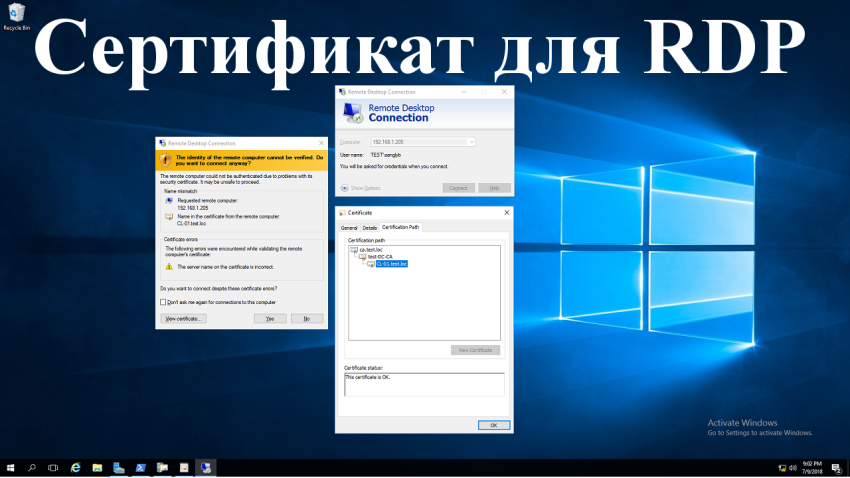Switch to the PowerShell taskbar icon
Viewport: 850px width, 478px height.
tap(140, 468)
